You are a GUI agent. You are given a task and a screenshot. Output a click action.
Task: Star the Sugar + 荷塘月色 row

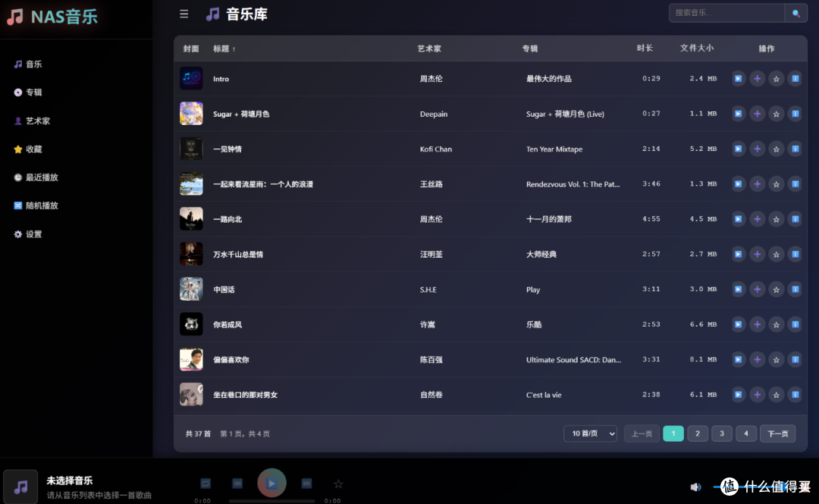[777, 114]
